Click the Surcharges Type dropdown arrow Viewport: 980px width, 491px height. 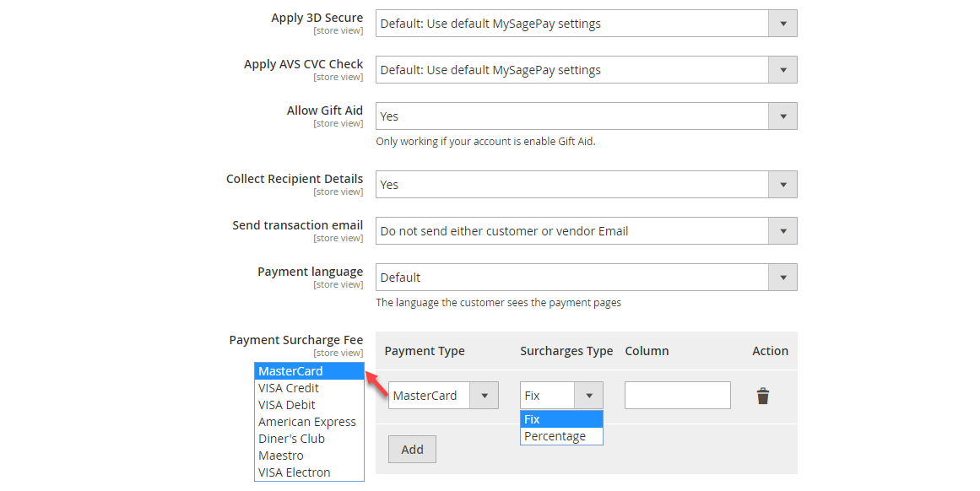tap(588, 395)
